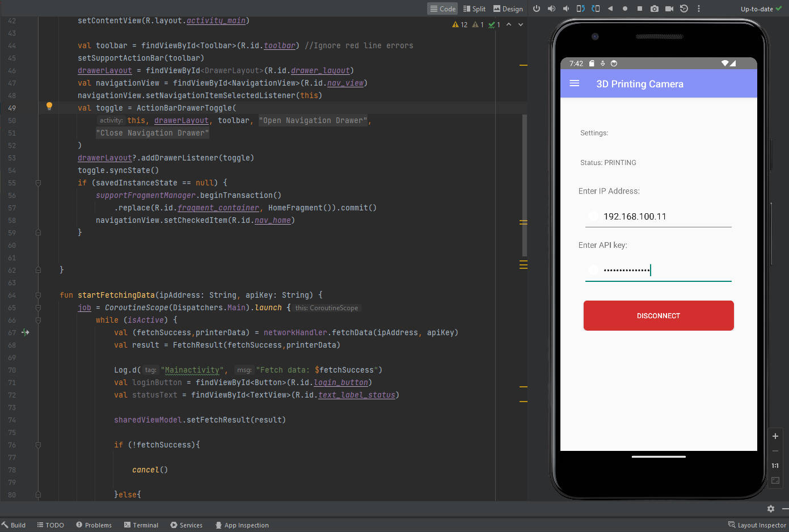Click the emulator Home circle button

click(625, 9)
